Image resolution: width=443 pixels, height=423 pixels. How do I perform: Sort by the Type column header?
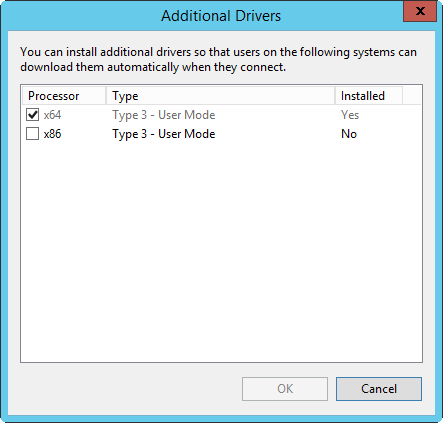(220, 96)
